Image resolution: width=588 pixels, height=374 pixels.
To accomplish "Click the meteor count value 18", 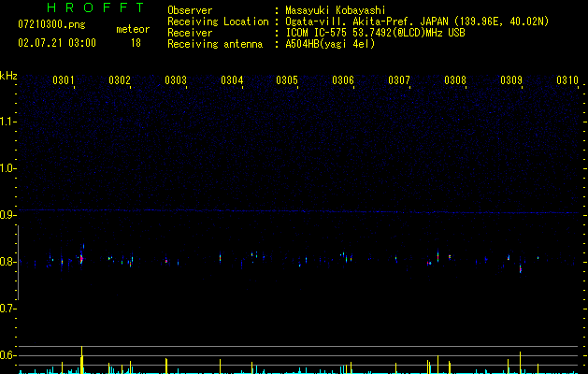I will tap(136, 43).
